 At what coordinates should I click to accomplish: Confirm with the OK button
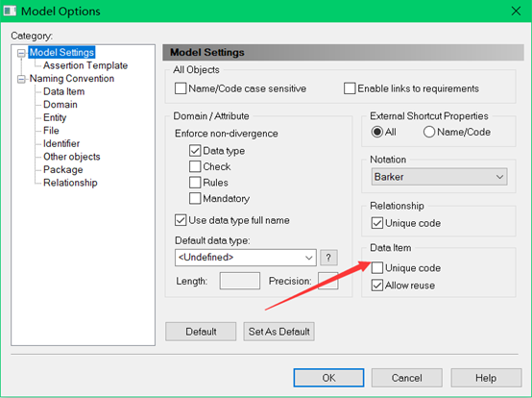click(x=328, y=378)
